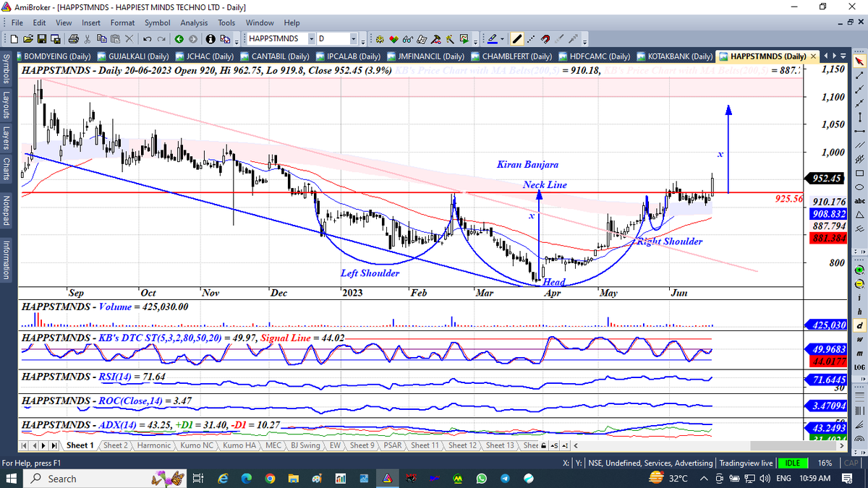Screen dimensions: 868x488
Task: Switch to daily 'd' interval button
Action: click(x=859, y=325)
